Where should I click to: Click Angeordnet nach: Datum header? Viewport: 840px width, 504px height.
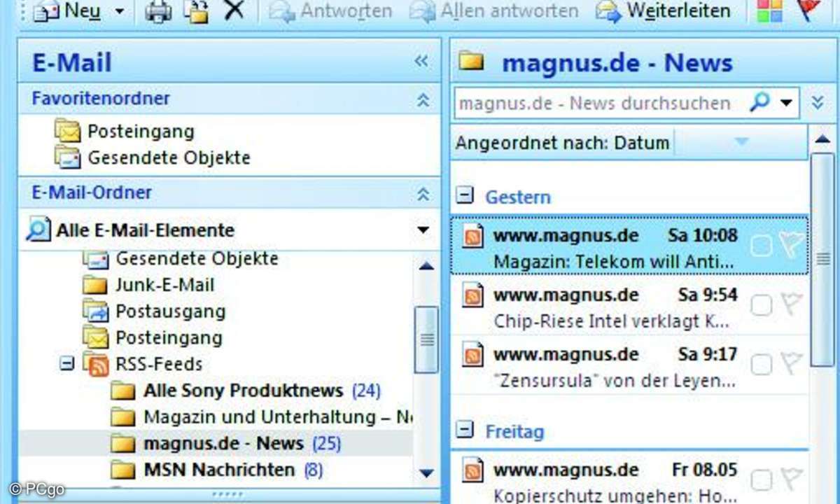pyautogui.click(x=562, y=143)
